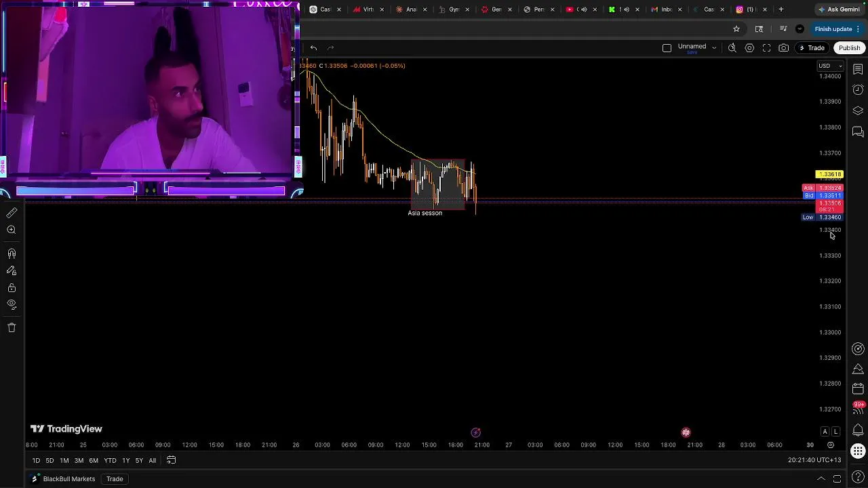The height and width of the screenshot is (488, 868).
Task: Open Chats speech bubble icon
Action: click(858, 131)
